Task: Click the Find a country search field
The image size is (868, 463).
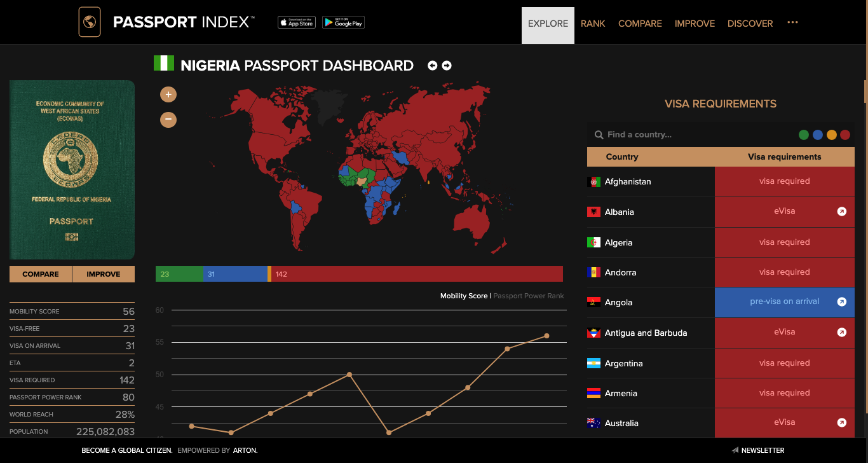Action: click(x=693, y=135)
